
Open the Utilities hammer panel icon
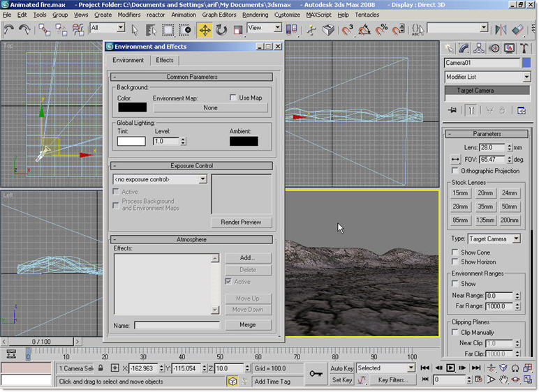point(524,48)
